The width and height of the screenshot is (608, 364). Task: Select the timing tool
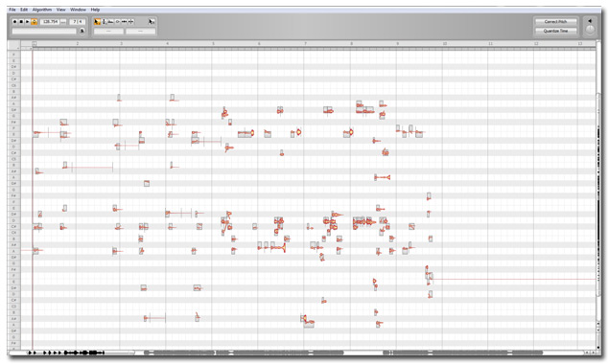pos(124,22)
